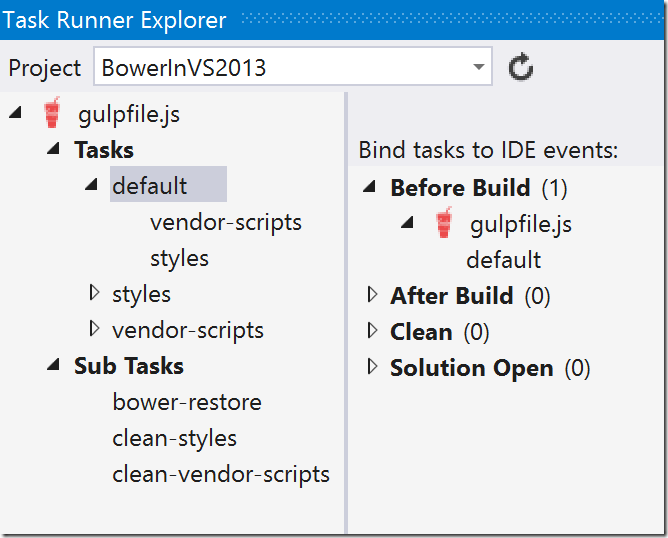Click the refresh icon next to Project
668x538 pixels.
pyautogui.click(x=520, y=68)
